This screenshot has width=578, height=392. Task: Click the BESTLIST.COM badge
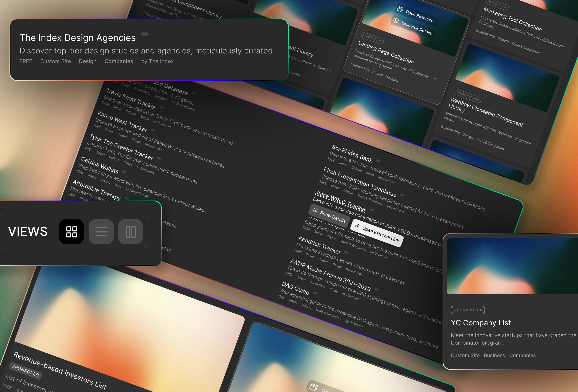click(x=497, y=5)
